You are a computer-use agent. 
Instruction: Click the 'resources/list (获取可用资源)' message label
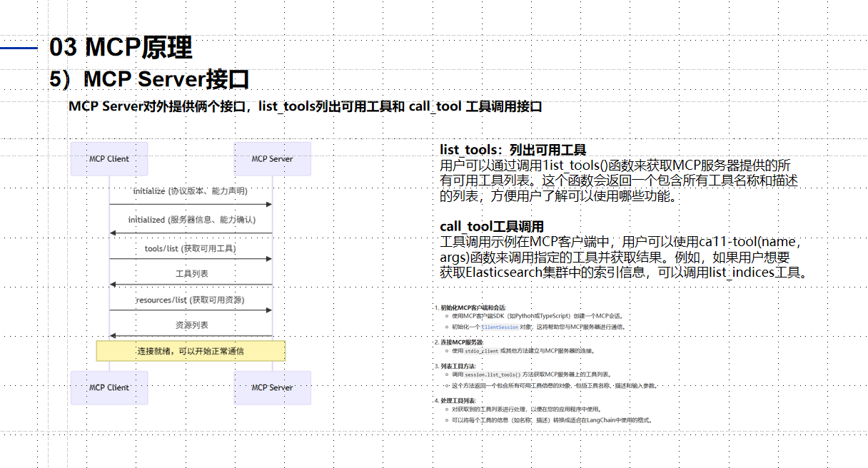(x=191, y=300)
